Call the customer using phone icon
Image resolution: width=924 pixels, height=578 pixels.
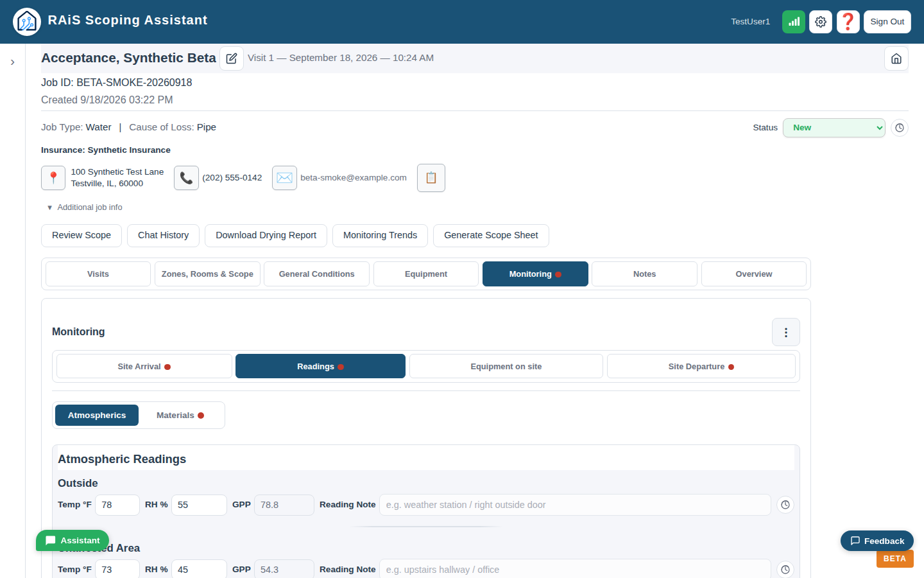(x=186, y=178)
